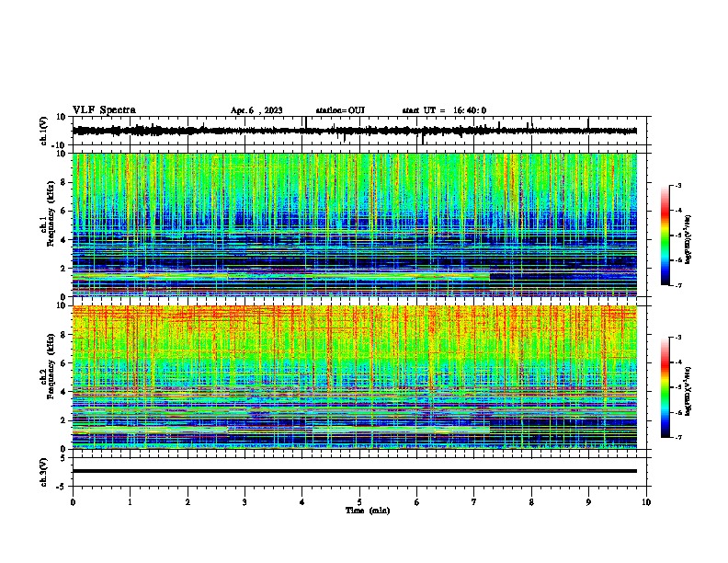Click the time axis tick label "10"

646,502
